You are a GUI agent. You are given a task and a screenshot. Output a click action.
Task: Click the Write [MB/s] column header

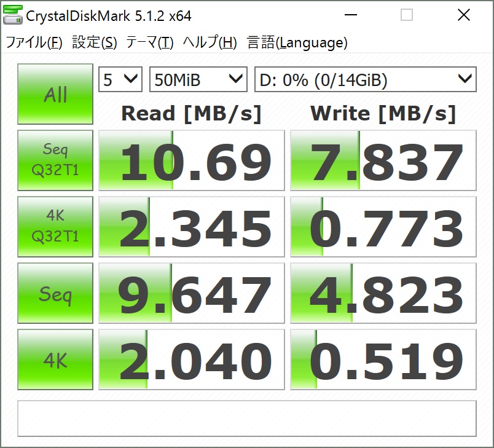(x=383, y=114)
